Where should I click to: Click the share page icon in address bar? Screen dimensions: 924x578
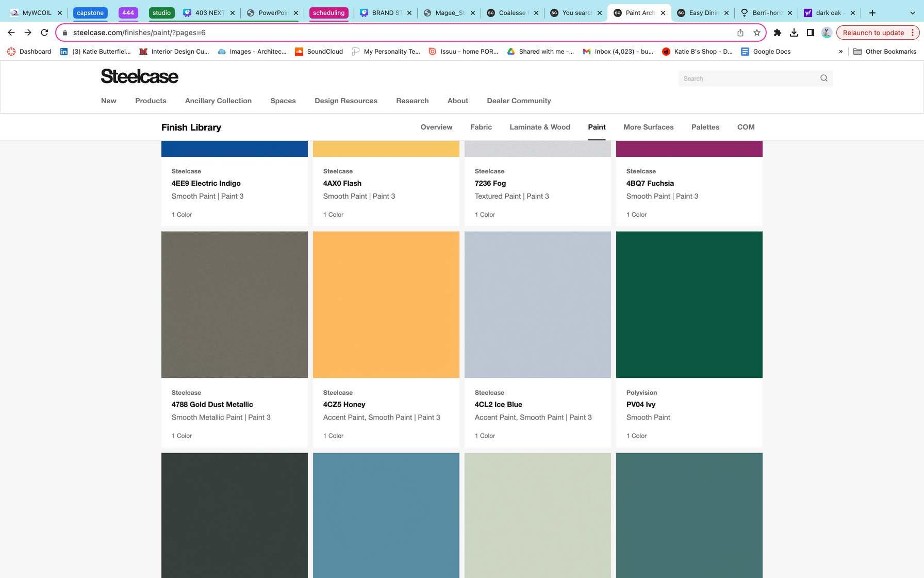pyautogui.click(x=740, y=33)
